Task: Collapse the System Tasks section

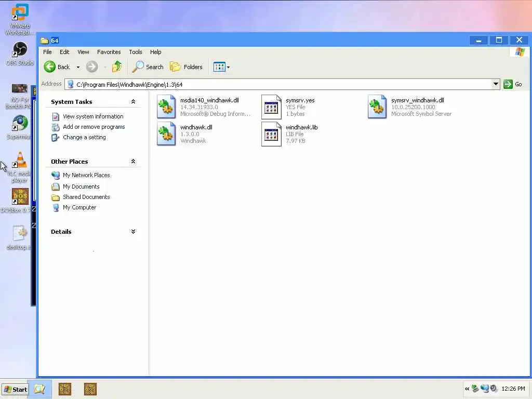Action: click(133, 101)
